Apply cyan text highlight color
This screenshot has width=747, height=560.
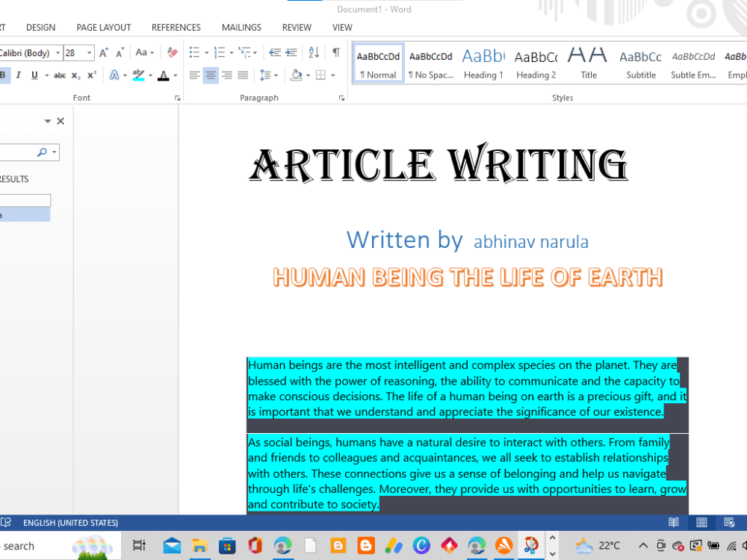click(x=139, y=75)
